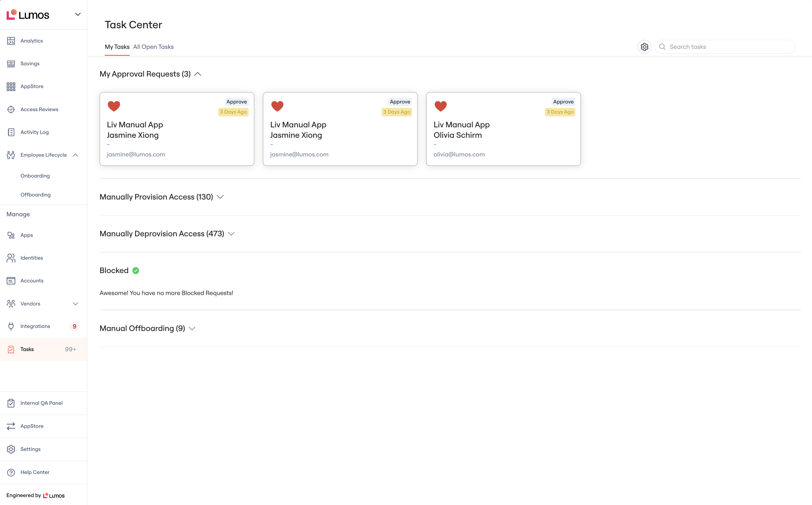
Task: Switch to the All Open Tasks tab
Action: click(153, 47)
